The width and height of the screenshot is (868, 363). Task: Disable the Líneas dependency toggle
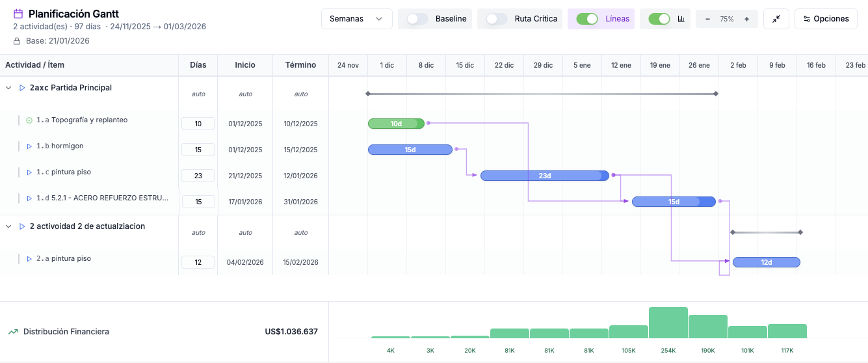[x=586, y=19]
